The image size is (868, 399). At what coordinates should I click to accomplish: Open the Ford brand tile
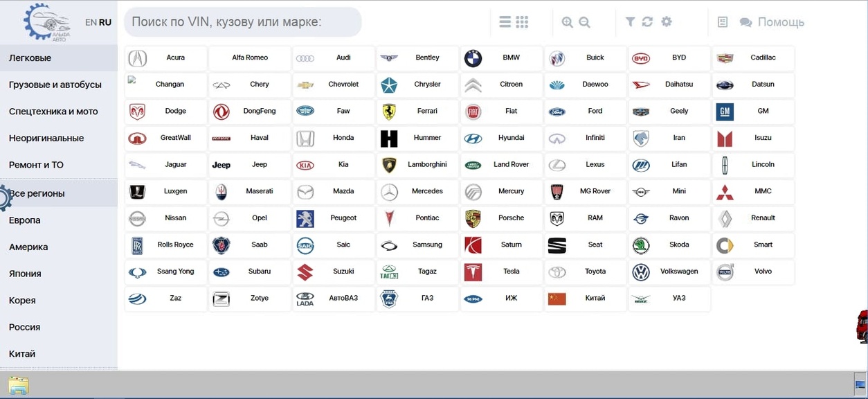click(586, 112)
